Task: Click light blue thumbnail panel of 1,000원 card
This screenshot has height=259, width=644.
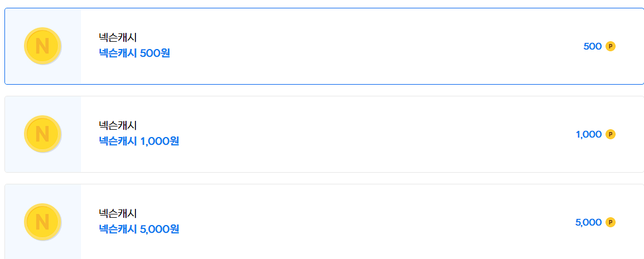Action: pos(43,134)
